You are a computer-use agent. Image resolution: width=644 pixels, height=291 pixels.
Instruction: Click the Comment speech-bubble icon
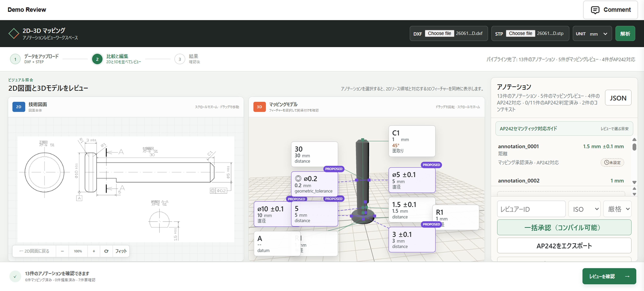coord(595,10)
